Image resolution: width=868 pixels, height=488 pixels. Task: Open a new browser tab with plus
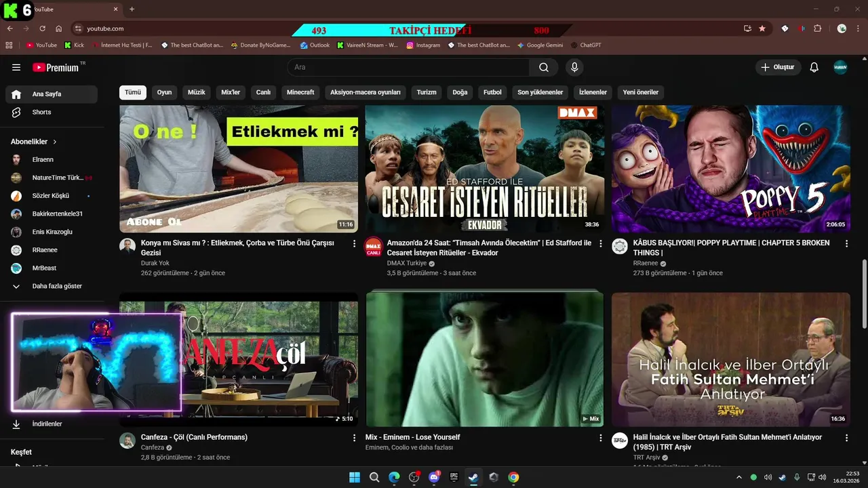pos(132,9)
